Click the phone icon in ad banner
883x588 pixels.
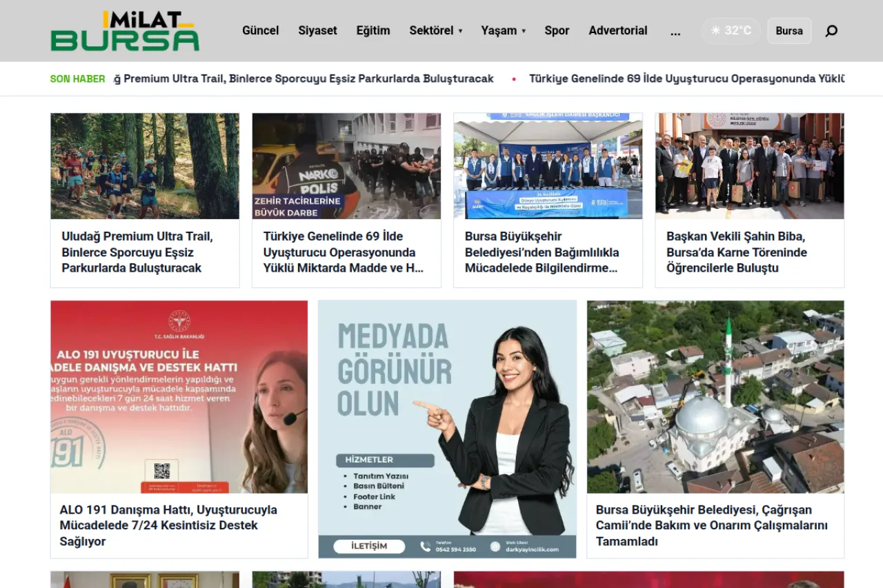coord(426,547)
